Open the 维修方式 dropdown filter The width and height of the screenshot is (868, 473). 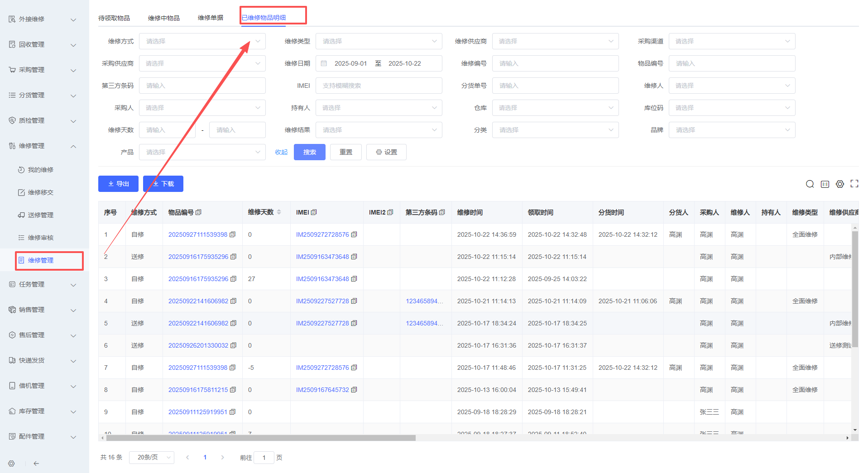202,41
